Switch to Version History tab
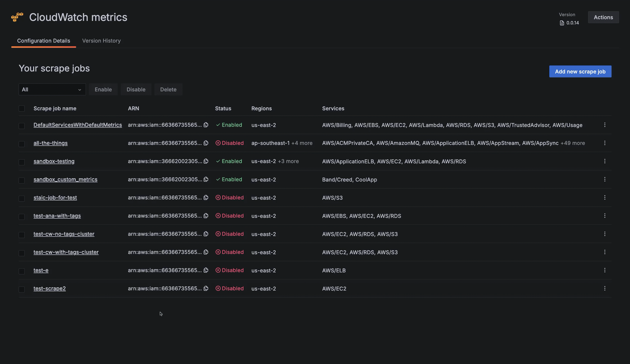630x364 pixels. tap(102, 41)
